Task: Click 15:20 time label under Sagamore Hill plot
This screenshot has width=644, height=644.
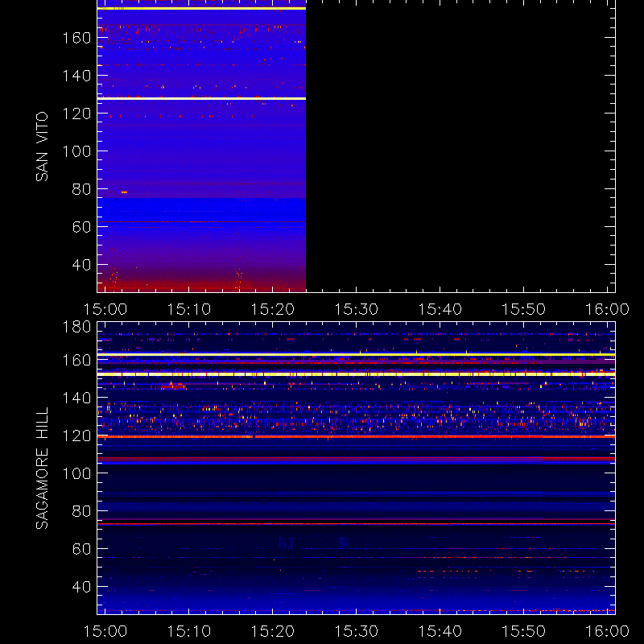Action: tap(273, 631)
